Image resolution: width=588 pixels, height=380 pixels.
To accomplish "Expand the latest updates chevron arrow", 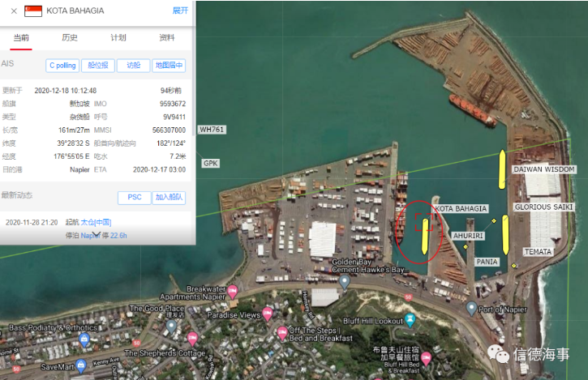I will coord(96,235).
